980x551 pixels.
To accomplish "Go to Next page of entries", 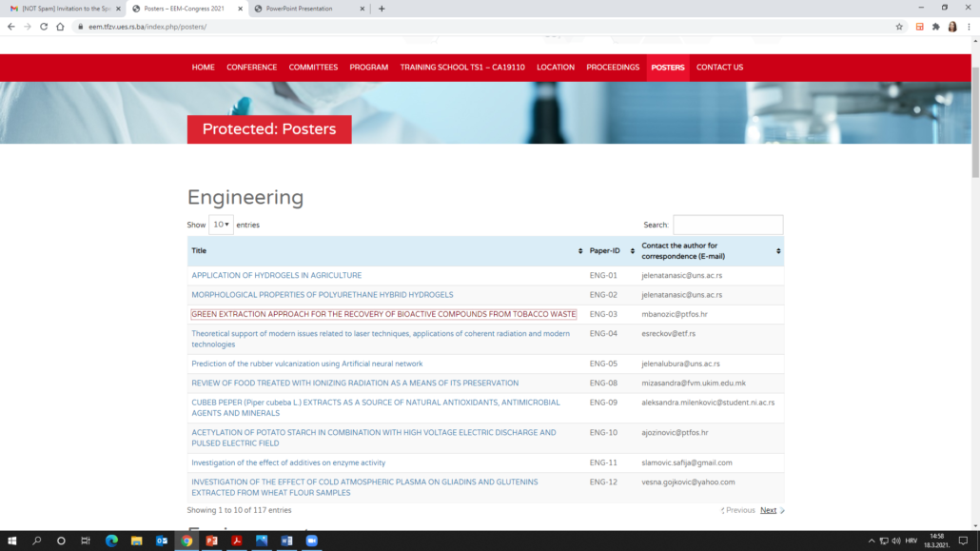I will point(768,510).
